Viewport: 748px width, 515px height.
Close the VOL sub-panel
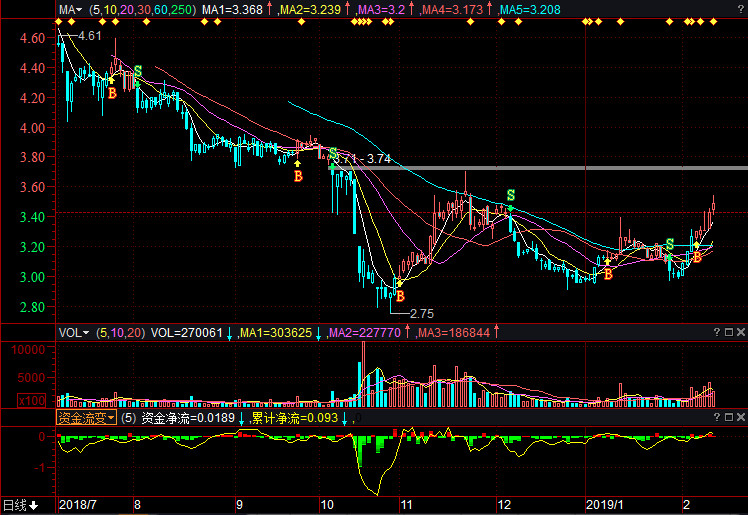pyautogui.click(x=740, y=332)
